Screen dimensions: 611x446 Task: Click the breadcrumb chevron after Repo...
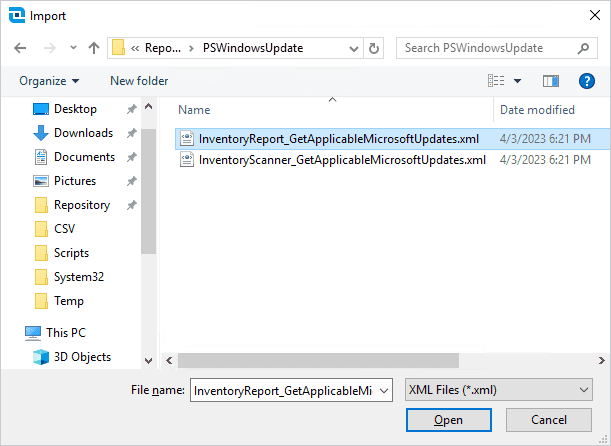pyautogui.click(x=191, y=48)
